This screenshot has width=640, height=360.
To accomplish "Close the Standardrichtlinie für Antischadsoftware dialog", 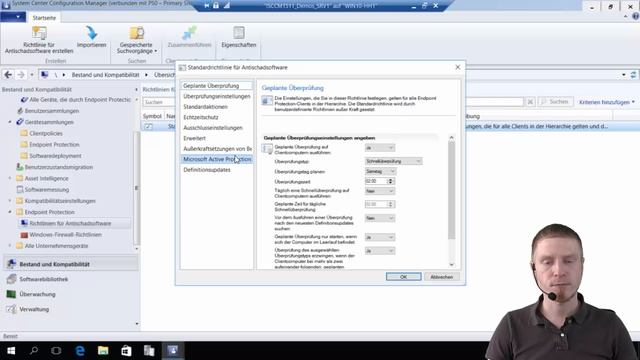I will (458, 67).
